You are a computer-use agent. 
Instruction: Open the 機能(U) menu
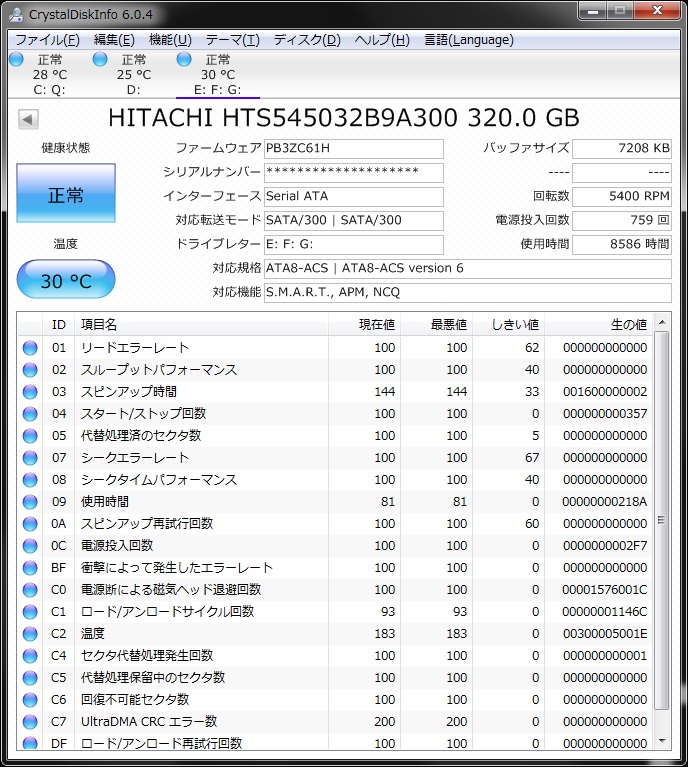[170, 40]
